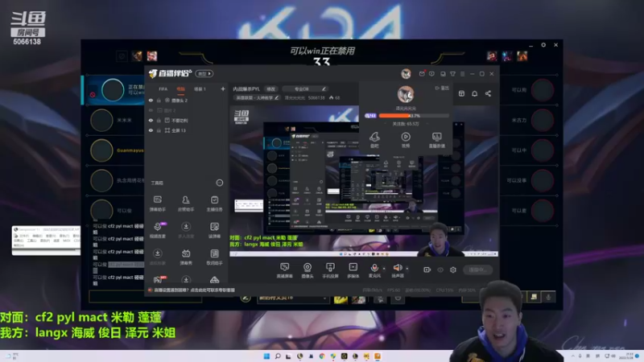Edit the 专业OB field pencil
This screenshot has height=362, width=644.
click(324, 89)
